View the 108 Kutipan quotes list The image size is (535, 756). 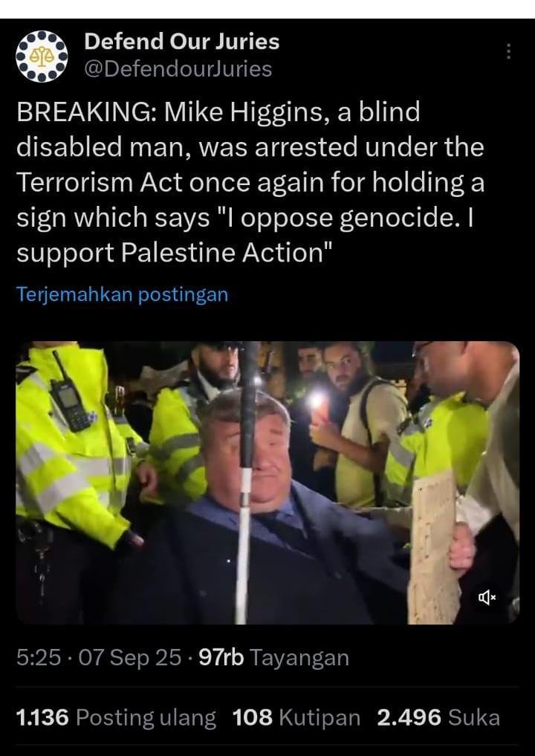pos(296,717)
